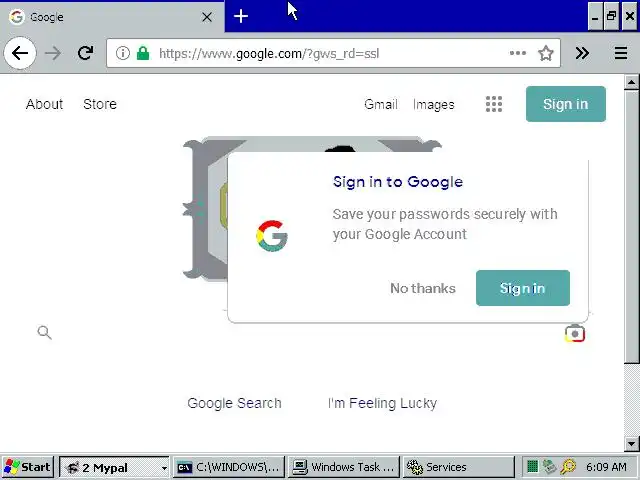Image resolution: width=640 pixels, height=480 pixels.
Task: Click the 6:09 AM system clock
Action: [606, 467]
